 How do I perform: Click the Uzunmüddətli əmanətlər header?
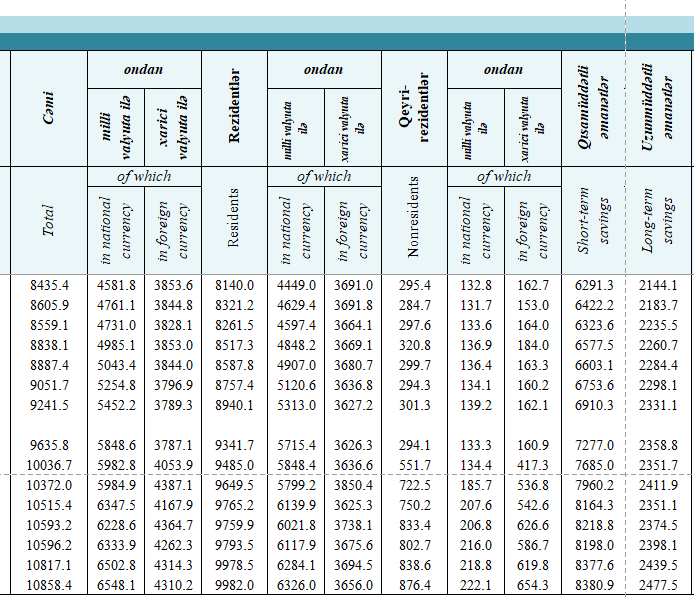tap(659, 108)
